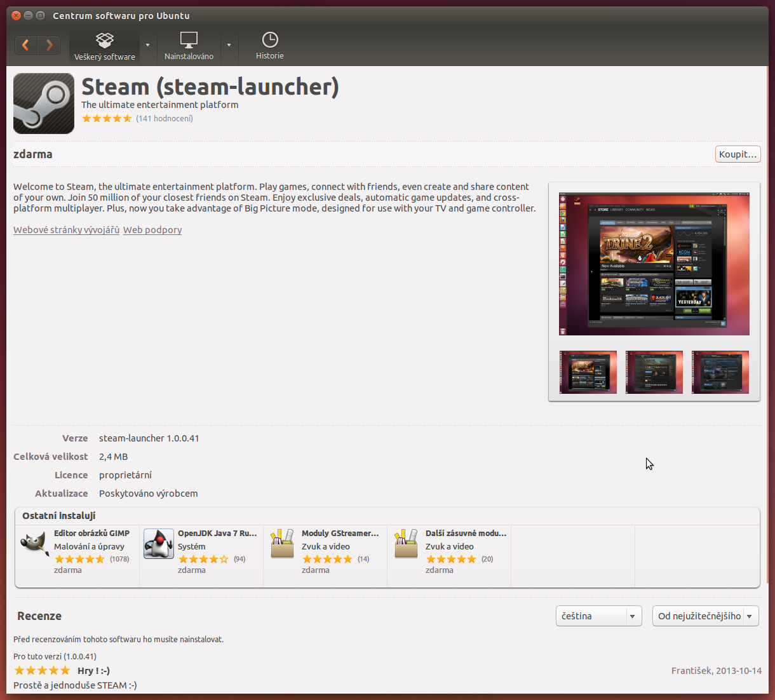The image size is (775, 700).
Task: Click the size value '2,4 MB'
Action: click(x=114, y=457)
